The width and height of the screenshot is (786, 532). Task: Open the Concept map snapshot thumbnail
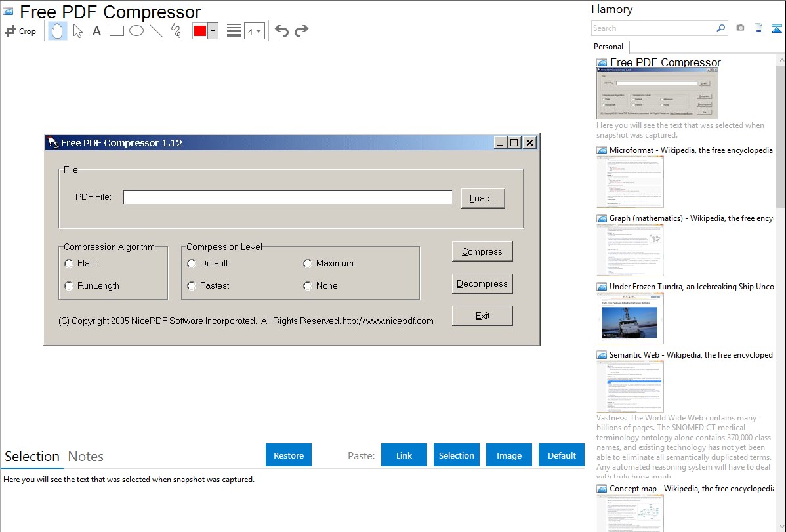point(630,514)
